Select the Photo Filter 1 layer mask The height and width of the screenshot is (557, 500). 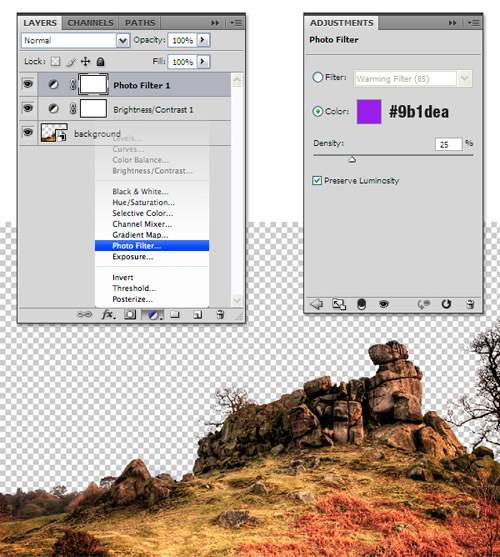click(93, 85)
